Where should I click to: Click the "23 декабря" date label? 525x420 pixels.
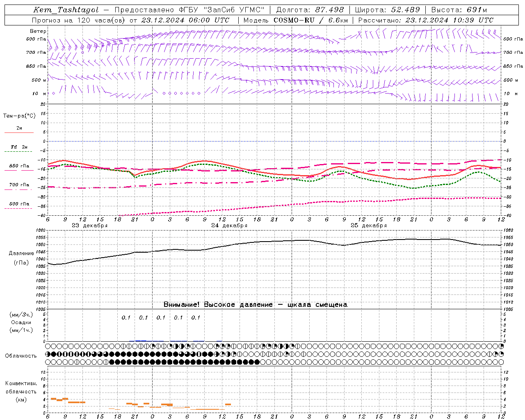click(90, 226)
